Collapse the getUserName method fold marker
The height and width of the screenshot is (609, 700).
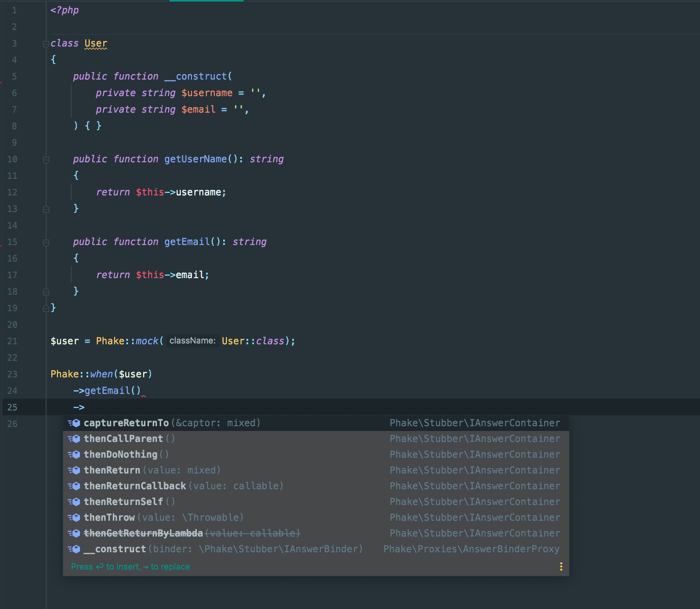(46, 159)
